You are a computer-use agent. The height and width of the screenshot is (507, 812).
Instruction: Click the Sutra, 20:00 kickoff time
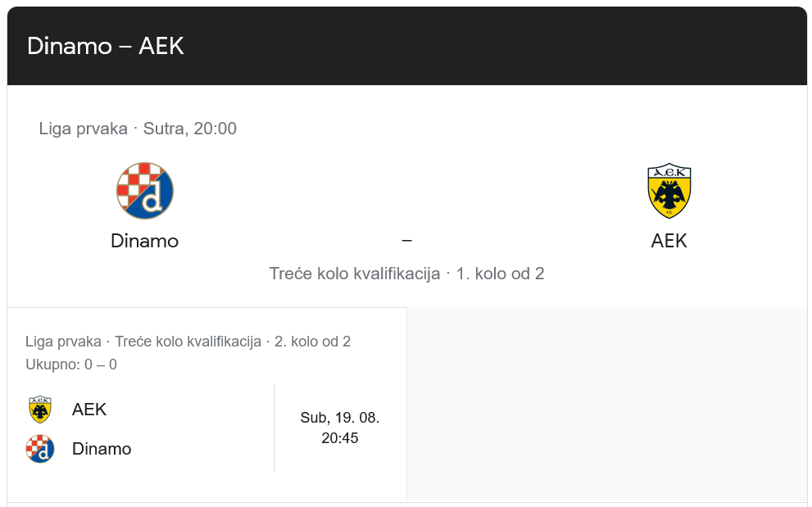[189, 129]
